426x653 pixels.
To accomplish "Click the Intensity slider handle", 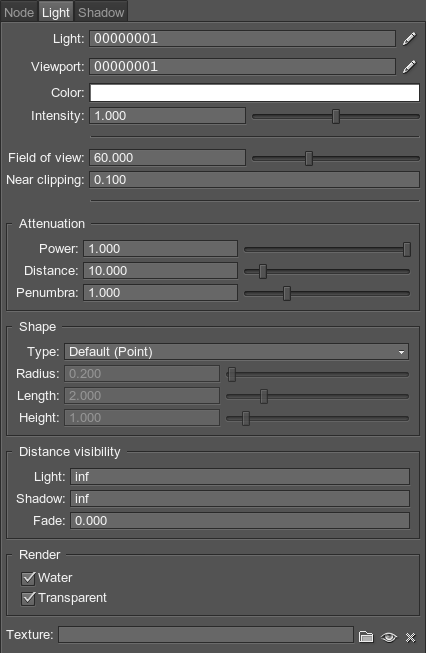I will 336,117.
